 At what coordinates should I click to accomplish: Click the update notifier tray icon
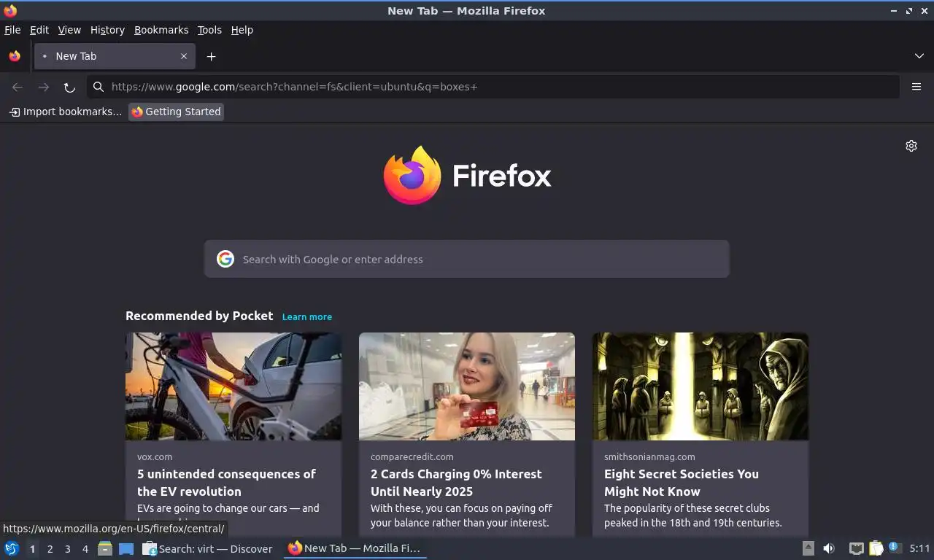coord(895,548)
